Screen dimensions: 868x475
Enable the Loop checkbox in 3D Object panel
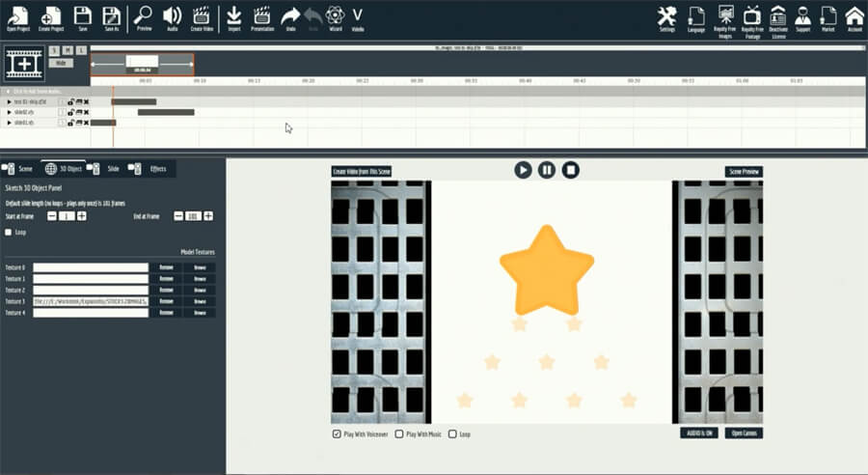click(x=9, y=233)
